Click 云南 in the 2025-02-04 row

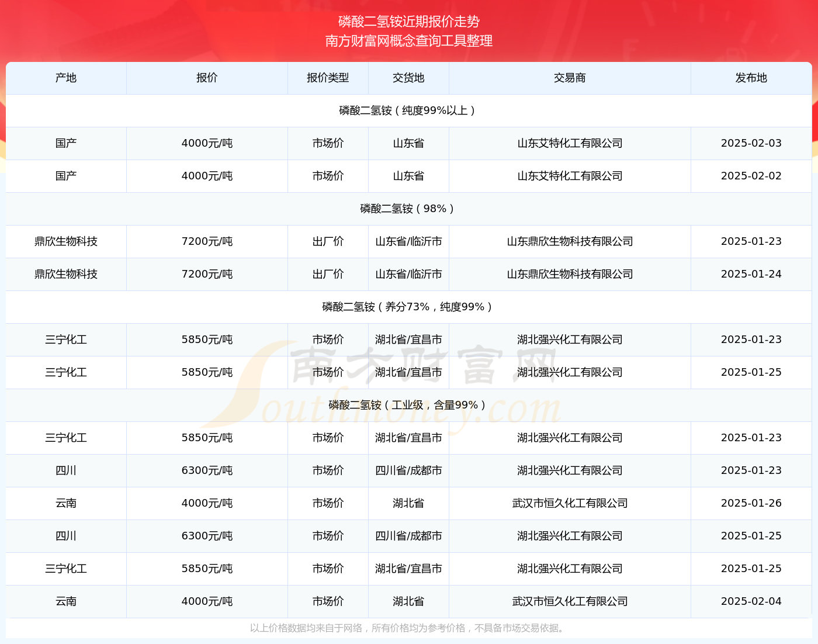point(66,601)
